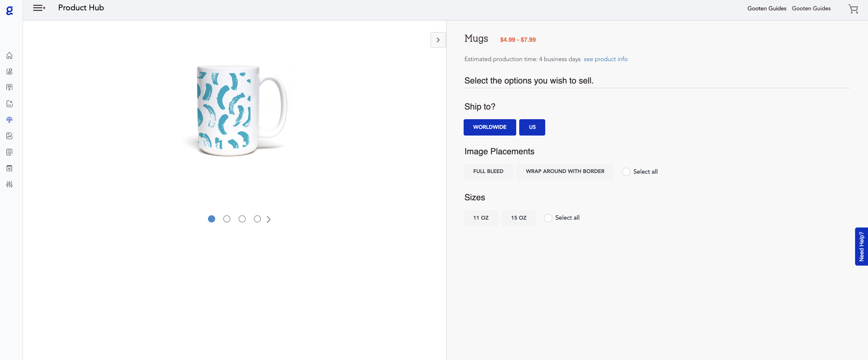
Task: Jump to the second carousel dot
Action: 227,219
